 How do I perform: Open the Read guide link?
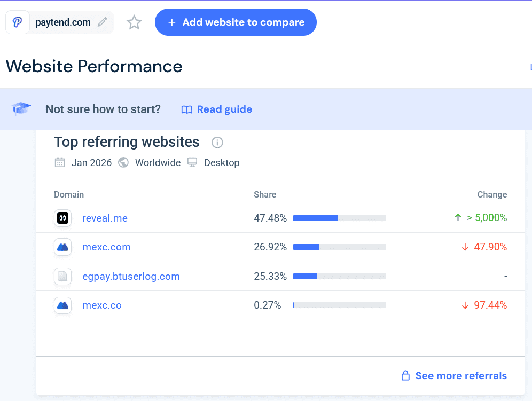point(224,109)
